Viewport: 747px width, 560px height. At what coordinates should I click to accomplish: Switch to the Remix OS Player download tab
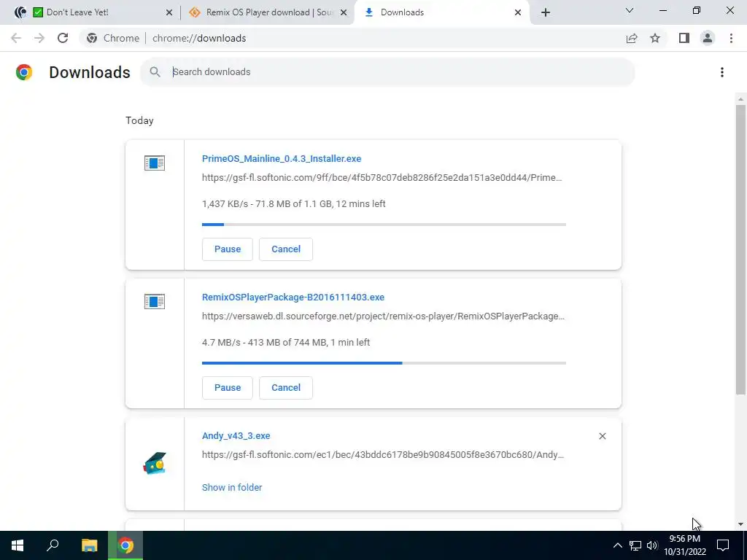point(268,13)
